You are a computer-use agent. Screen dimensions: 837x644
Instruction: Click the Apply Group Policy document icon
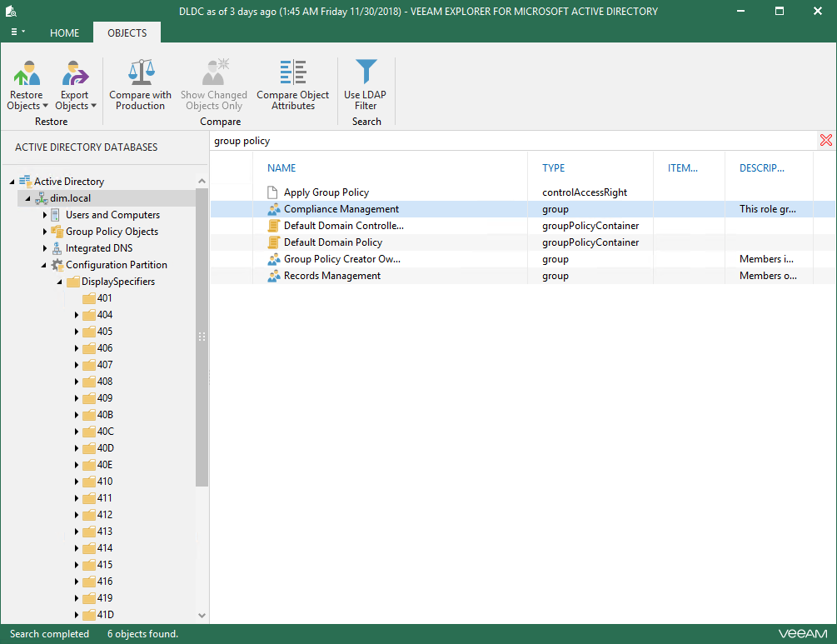point(272,192)
